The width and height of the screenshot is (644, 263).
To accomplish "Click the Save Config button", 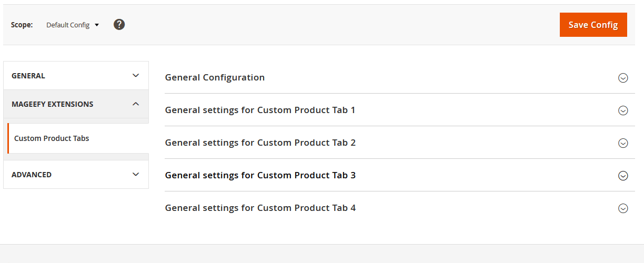I will pos(593,25).
